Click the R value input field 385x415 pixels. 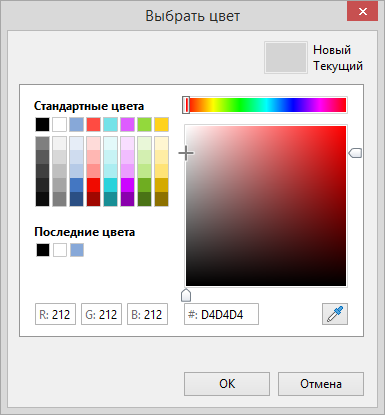click(x=55, y=314)
